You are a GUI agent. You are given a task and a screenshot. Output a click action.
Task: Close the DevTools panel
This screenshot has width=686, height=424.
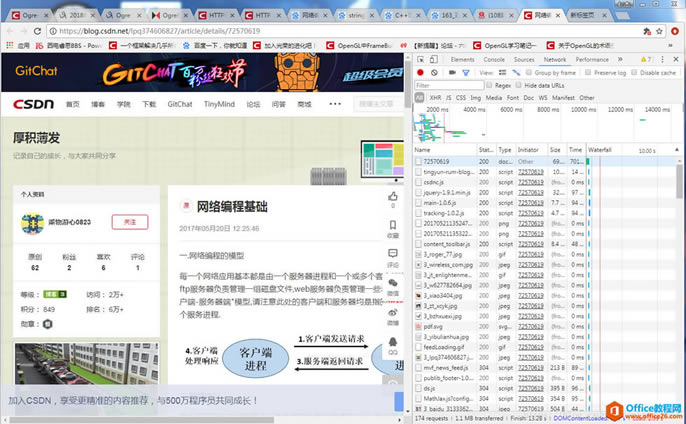(676, 59)
